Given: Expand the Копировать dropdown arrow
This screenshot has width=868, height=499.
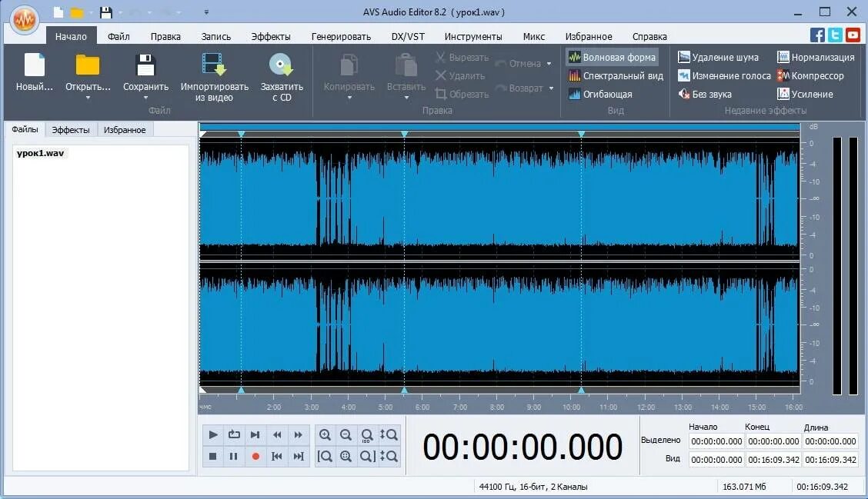Looking at the screenshot, I should click(349, 98).
